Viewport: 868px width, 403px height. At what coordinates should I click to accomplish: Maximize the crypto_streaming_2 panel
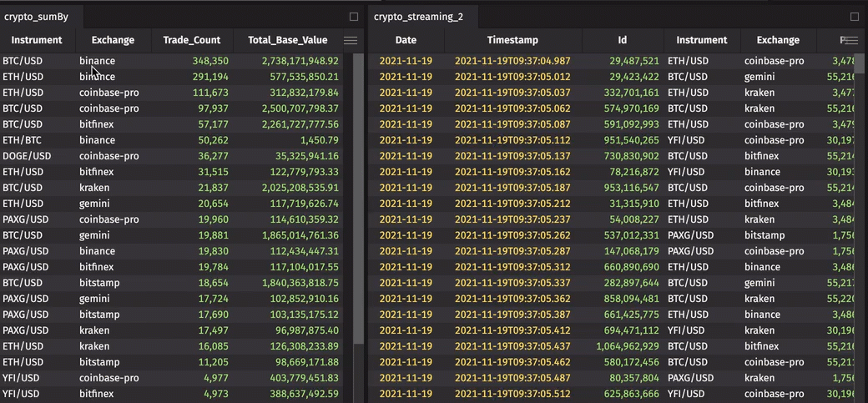[854, 17]
